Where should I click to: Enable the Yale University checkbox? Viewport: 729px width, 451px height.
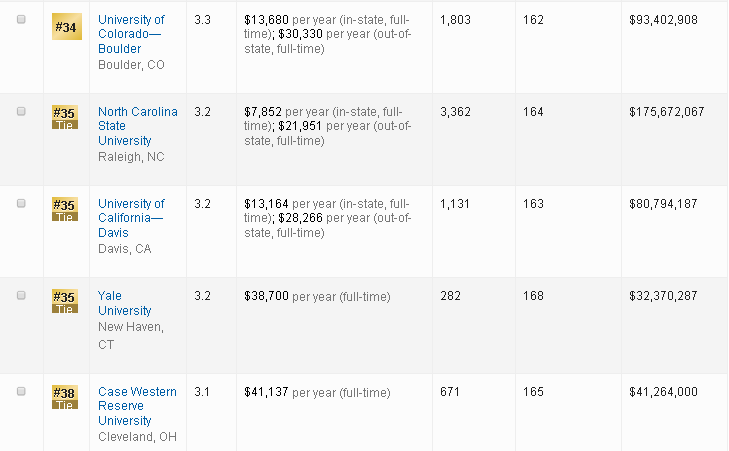[21, 296]
